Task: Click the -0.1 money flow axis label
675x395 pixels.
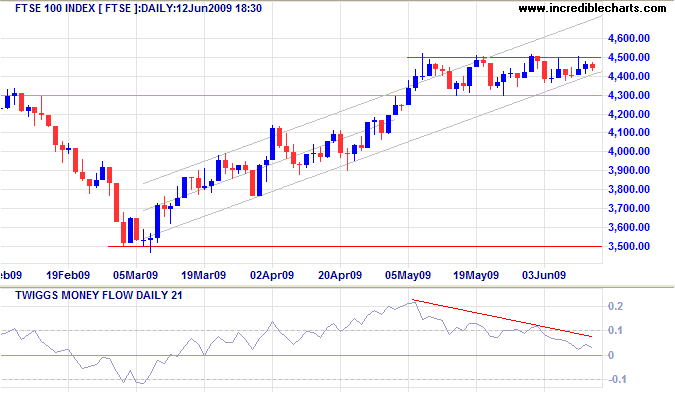Action: (x=616, y=380)
